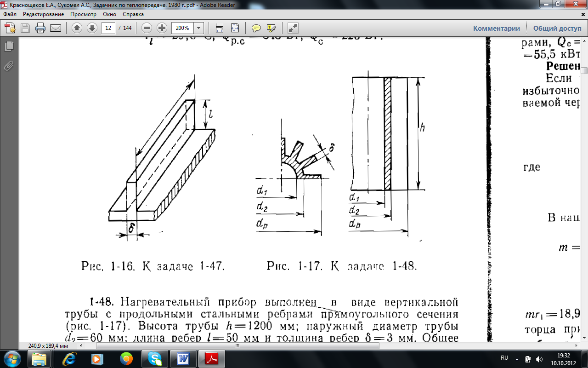Viewport: 588px width, 368px height.
Task: Click the RU language indicator
Action: (504, 358)
